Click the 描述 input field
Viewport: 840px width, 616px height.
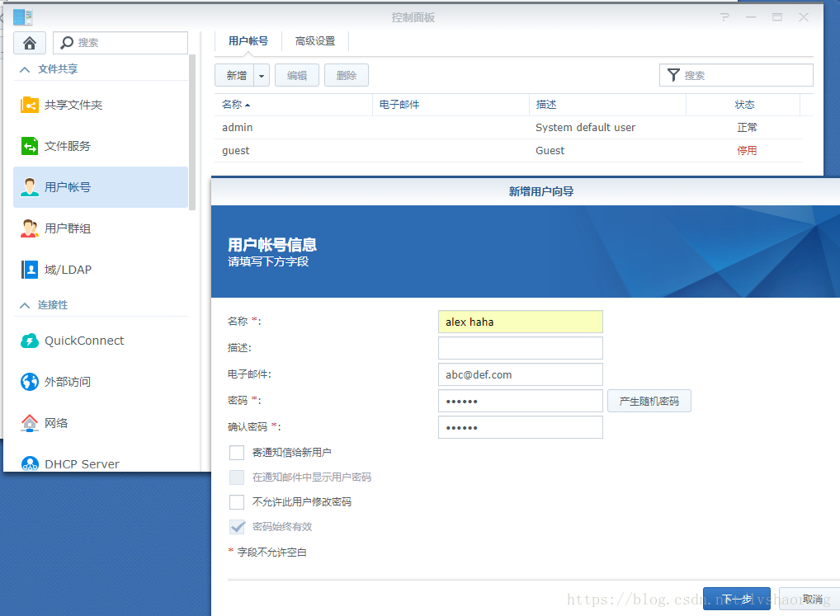point(520,348)
